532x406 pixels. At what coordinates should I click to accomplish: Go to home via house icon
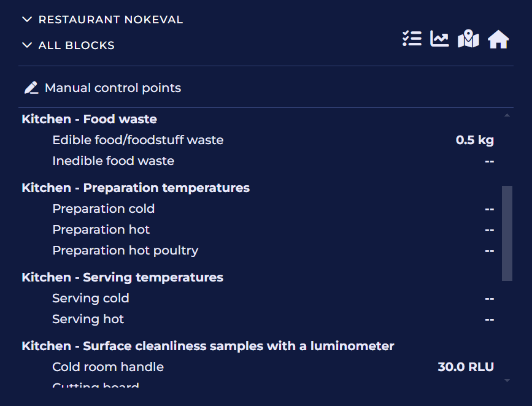[498, 39]
